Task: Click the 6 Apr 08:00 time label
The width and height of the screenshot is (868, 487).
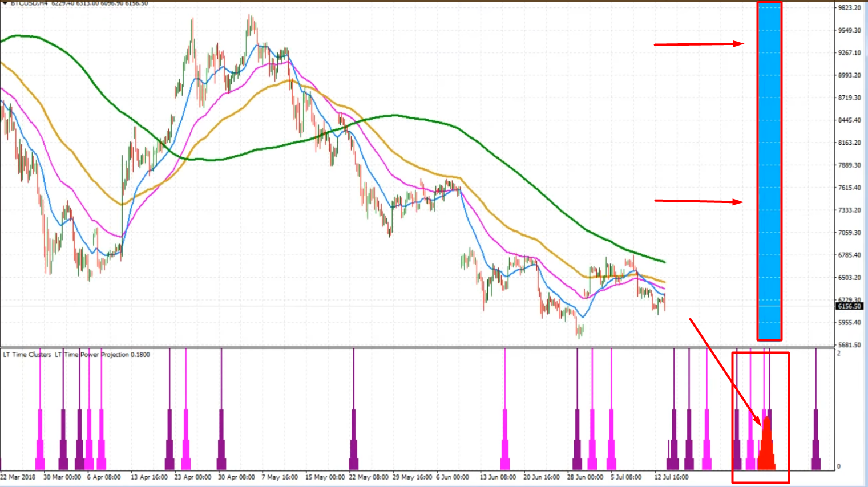Action: pyautogui.click(x=104, y=477)
